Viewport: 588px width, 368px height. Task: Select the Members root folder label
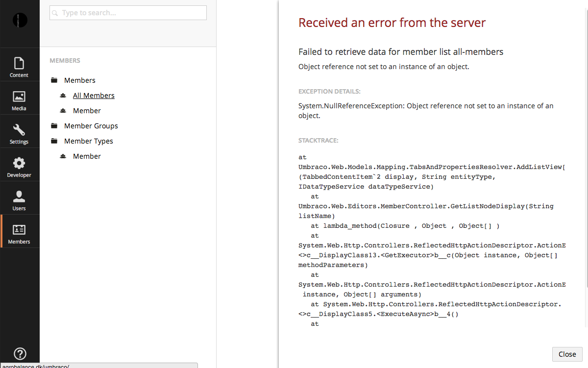pyautogui.click(x=80, y=80)
